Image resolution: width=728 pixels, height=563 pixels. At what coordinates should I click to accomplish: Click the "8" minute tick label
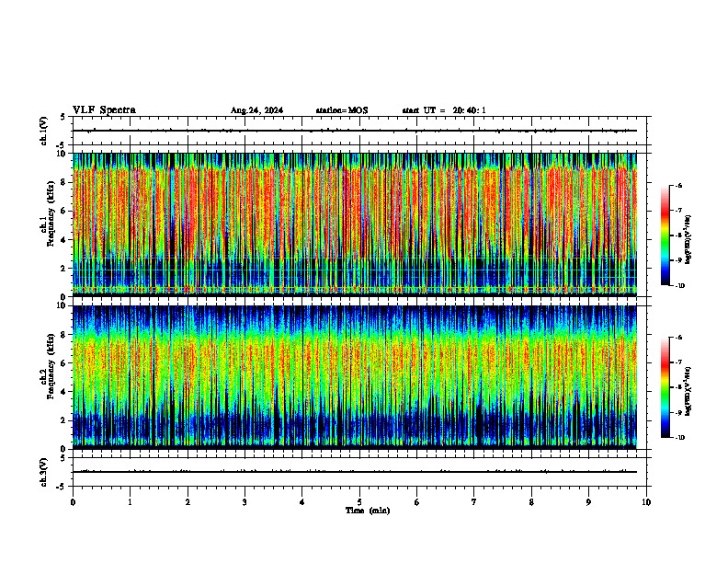coord(531,502)
